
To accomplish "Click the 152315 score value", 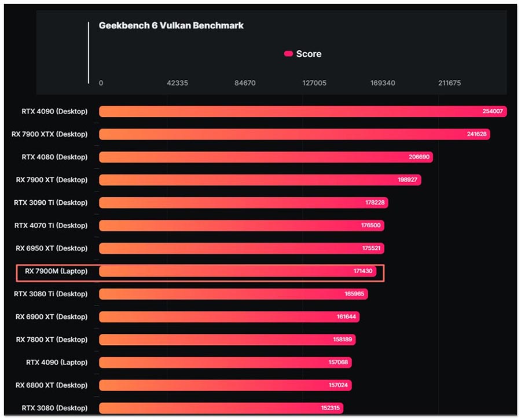I will [x=331, y=408].
